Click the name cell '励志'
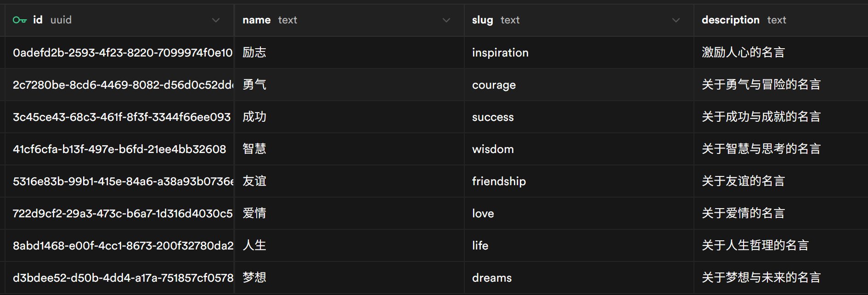This screenshot has width=868, height=295. (x=254, y=53)
